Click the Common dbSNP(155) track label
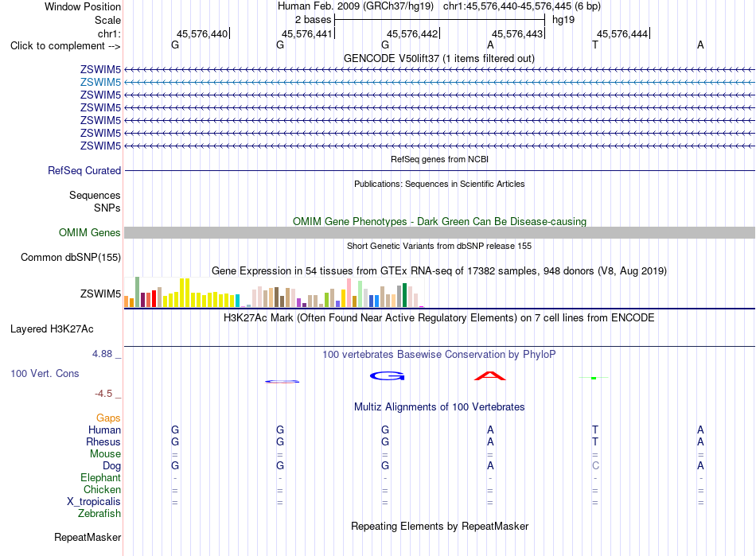This screenshot has height=556, width=756. click(x=70, y=257)
